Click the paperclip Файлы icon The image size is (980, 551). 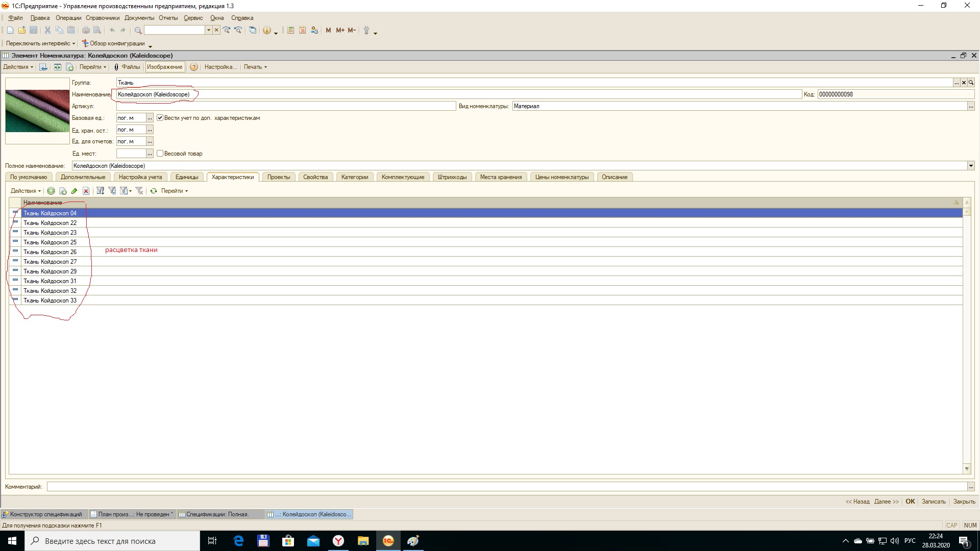coord(116,67)
